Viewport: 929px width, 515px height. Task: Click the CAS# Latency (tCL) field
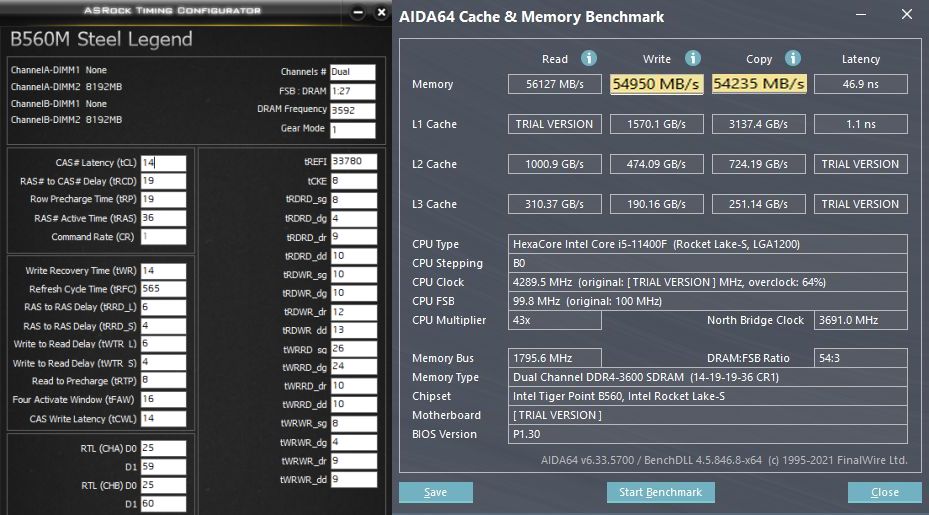point(163,163)
